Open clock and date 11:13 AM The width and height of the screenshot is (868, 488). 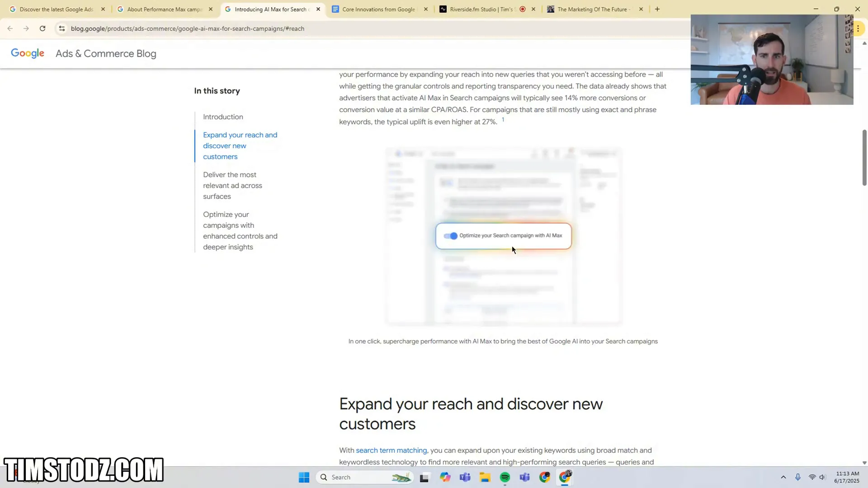tap(847, 477)
